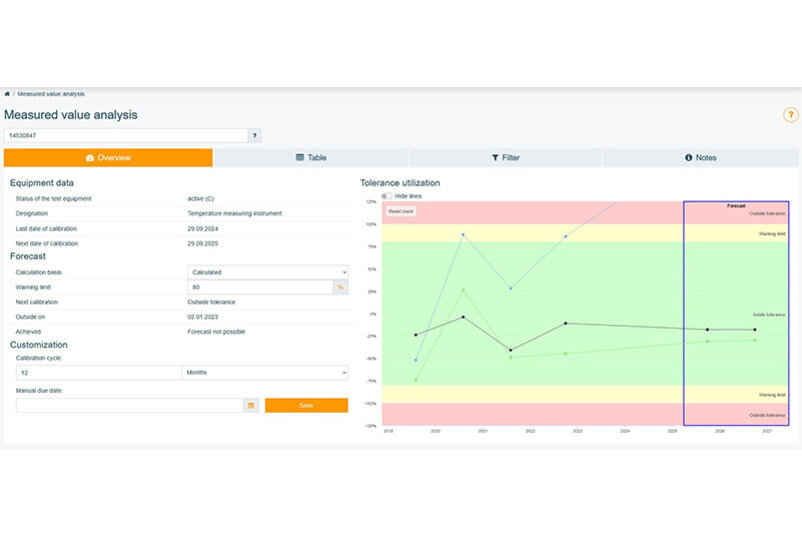This screenshot has height=536, width=802.
Task: Open the Notes tab
Action: 701,158
